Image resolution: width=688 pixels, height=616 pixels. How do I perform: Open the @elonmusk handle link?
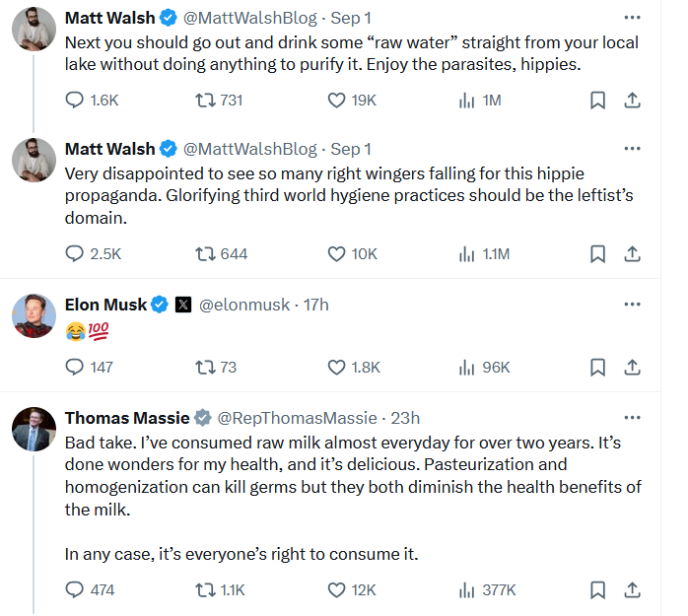244,305
